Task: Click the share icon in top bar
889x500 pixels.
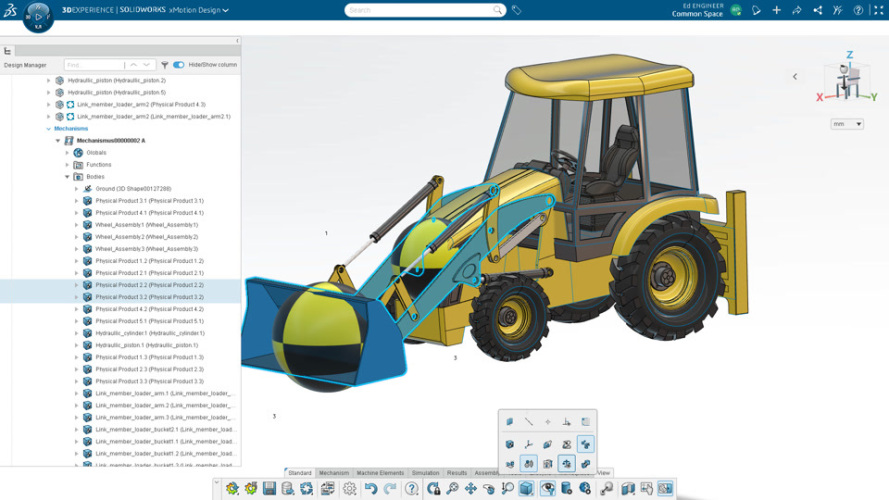Action: [818, 10]
